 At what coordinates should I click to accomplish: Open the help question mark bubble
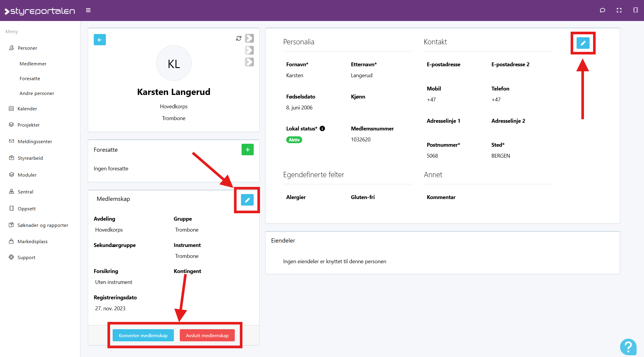[x=628, y=347]
